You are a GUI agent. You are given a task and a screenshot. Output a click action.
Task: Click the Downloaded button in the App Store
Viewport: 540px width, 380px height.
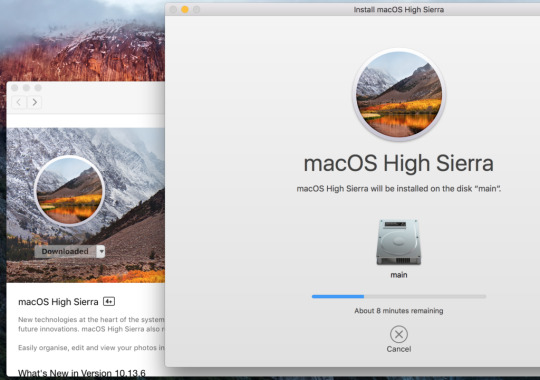coord(65,251)
